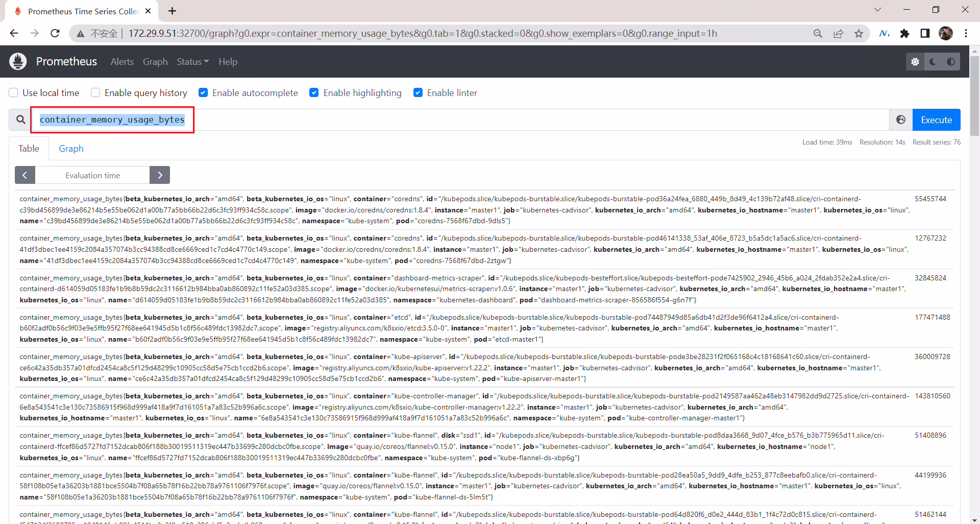Viewport: 980px width, 524px height.
Task: Switch to the Graph tab below query
Action: click(x=71, y=149)
